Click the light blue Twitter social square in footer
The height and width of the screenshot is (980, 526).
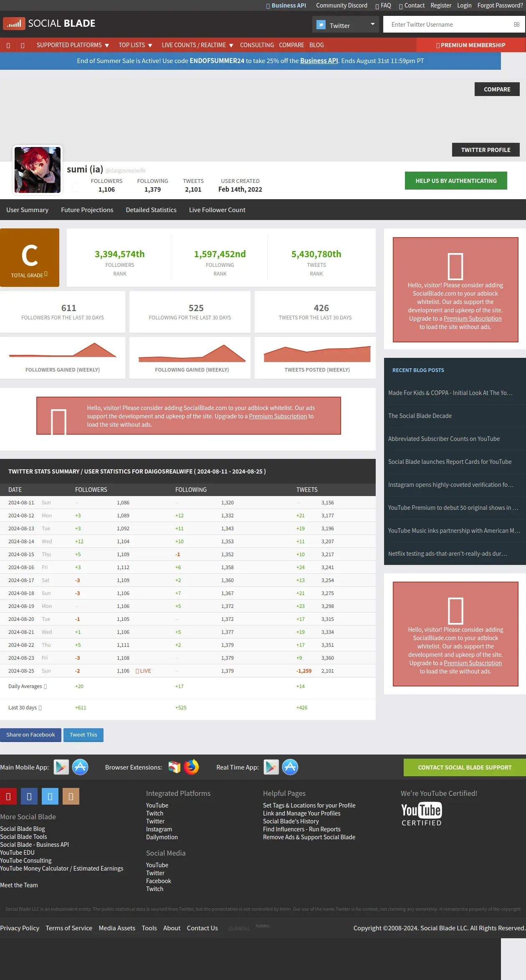pyautogui.click(x=50, y=796)
